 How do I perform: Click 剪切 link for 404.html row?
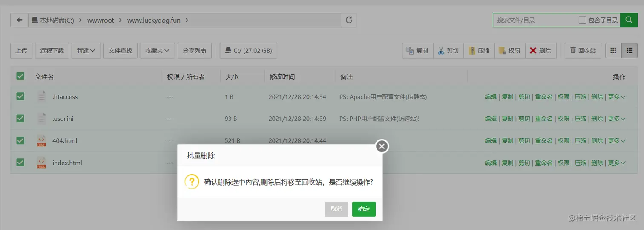pyautogui.click(x=524, y=141)
